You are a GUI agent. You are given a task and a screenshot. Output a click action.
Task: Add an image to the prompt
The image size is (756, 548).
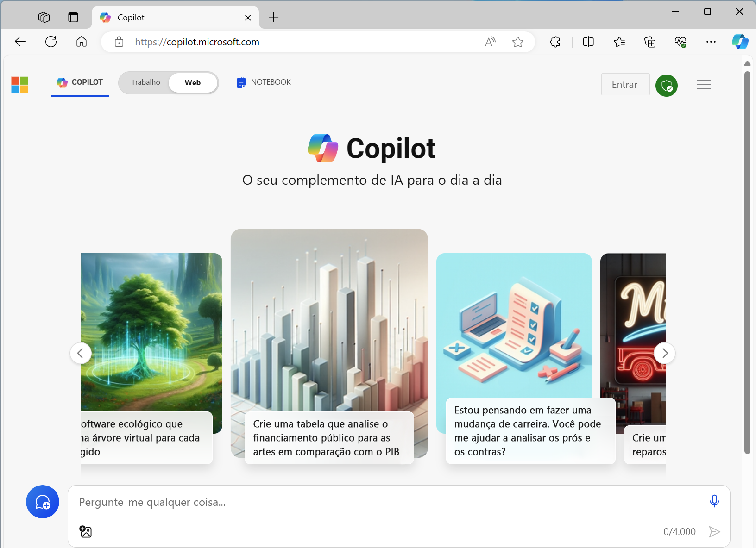click(x=86, y=531)
